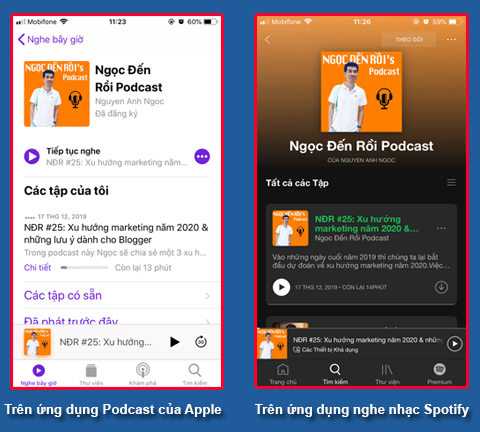Open now playing cover in Spotify bottom bar

(x=272, y=344)
